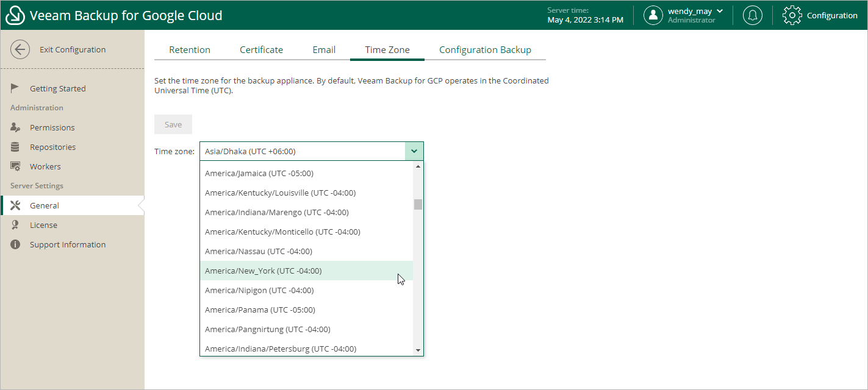Click the Permissions user-key icon
Screen dimensions: 868x390
click(15, 127)
